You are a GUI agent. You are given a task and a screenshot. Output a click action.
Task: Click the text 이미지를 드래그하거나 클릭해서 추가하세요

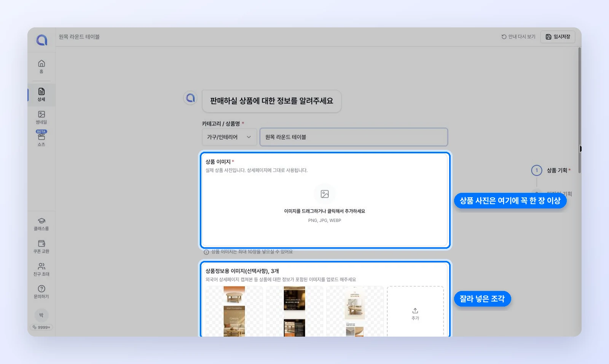325,211
